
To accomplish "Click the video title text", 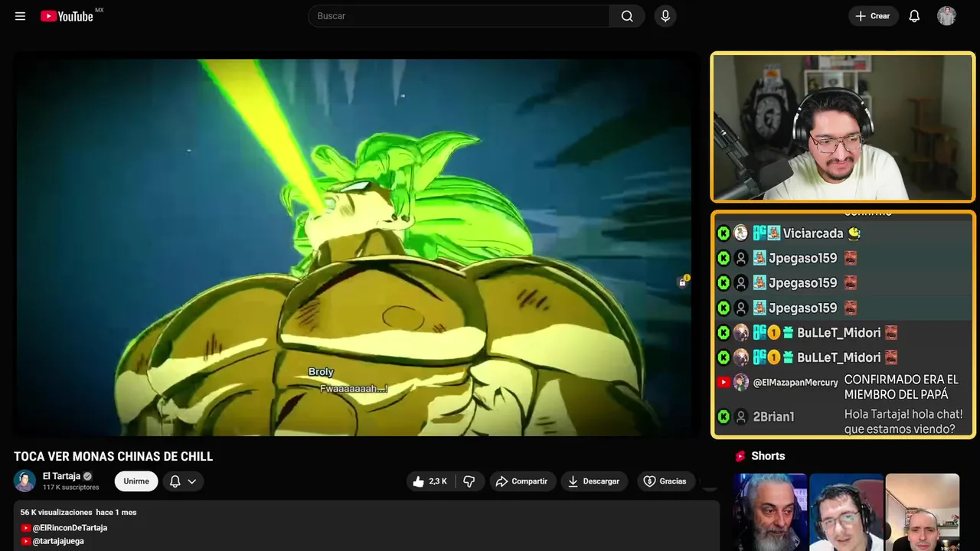I will [x=113, y=457].
